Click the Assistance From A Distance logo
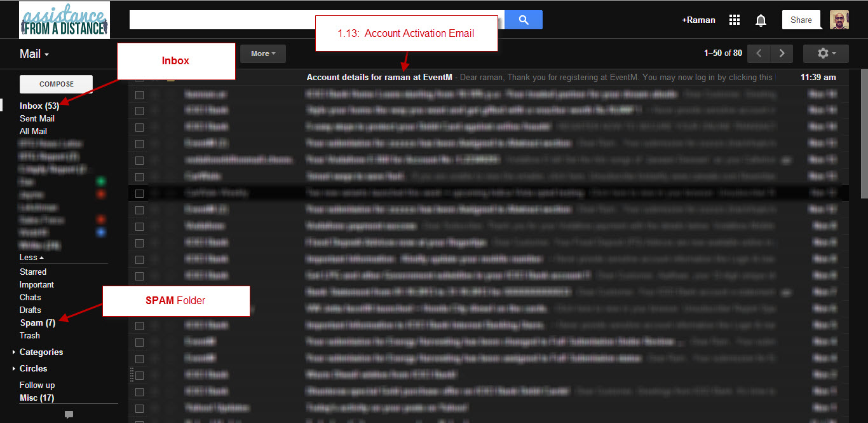The width and height of the screenshot is (868, 423). pos(64,20)
